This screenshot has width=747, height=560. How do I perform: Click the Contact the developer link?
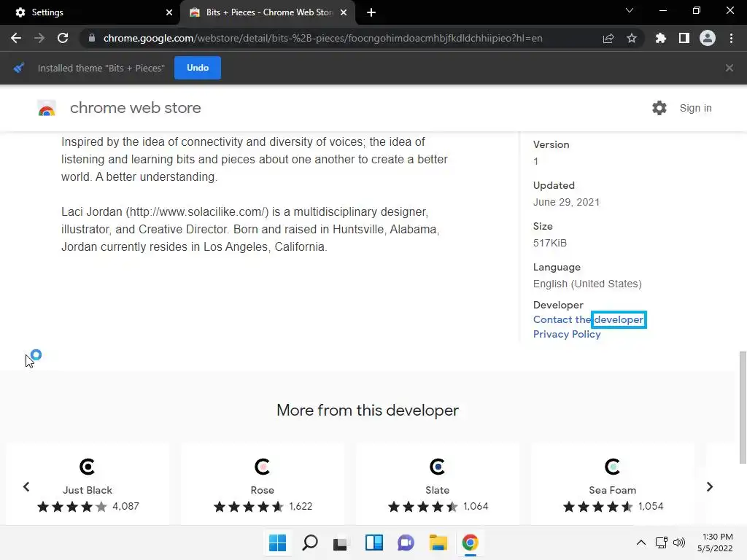point(589,319)
